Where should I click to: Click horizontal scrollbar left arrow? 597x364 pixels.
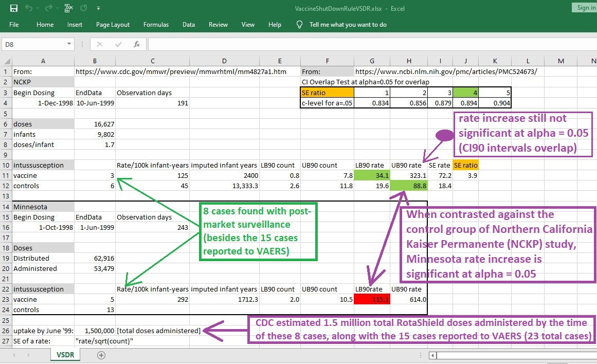[x=432, y=356]
